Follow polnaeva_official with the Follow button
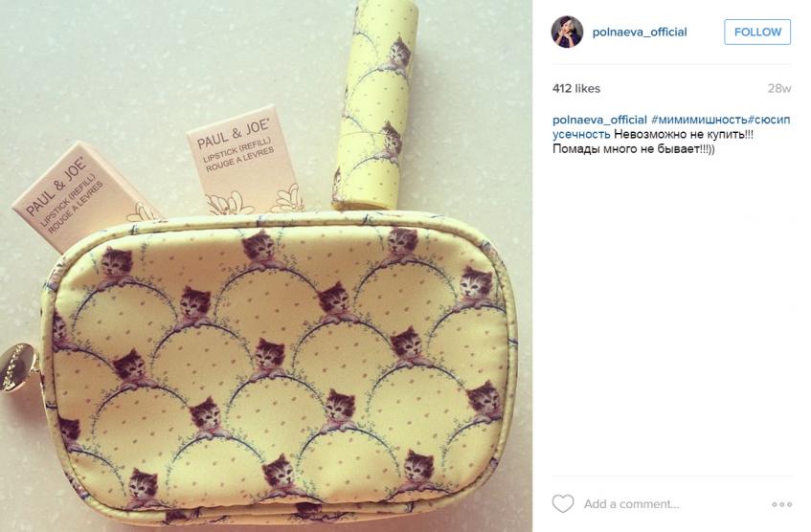 coord(757,33)
